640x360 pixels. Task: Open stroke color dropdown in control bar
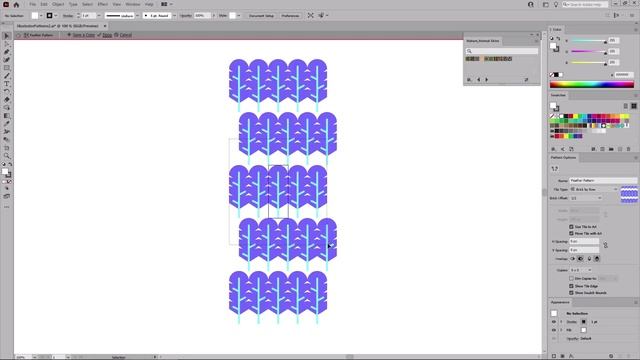click(x=56, y=16)
